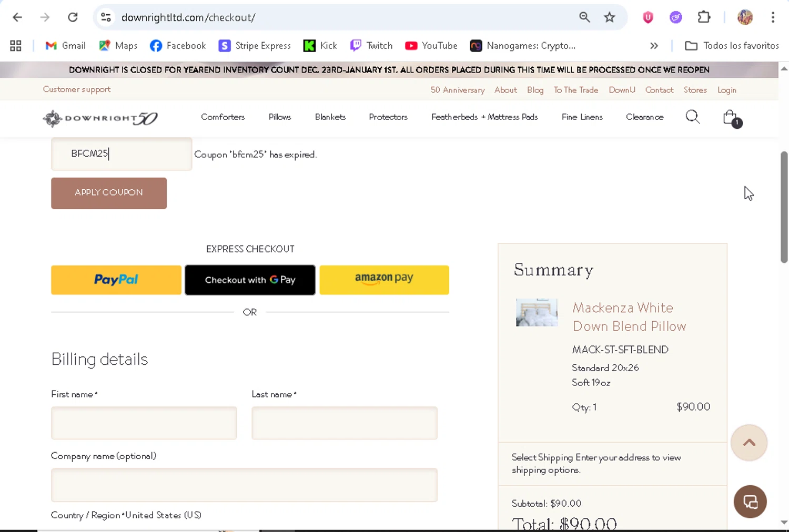Click the Company name input field

(244, 485)
